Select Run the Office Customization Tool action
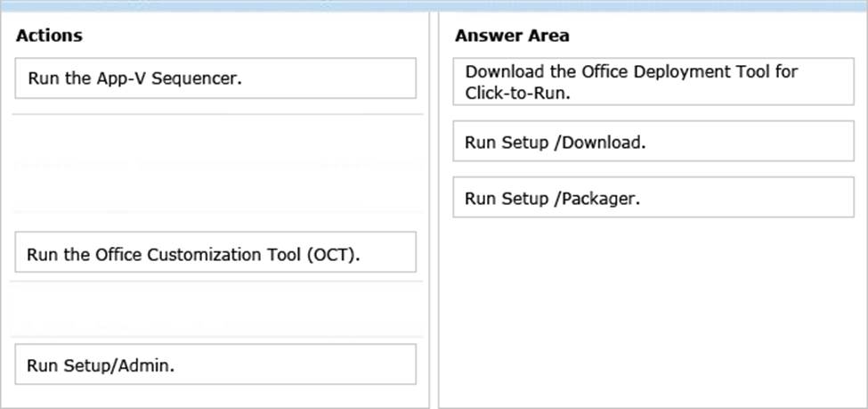The width and height of the screenshot is (868, 409). (x=215, y=252)
